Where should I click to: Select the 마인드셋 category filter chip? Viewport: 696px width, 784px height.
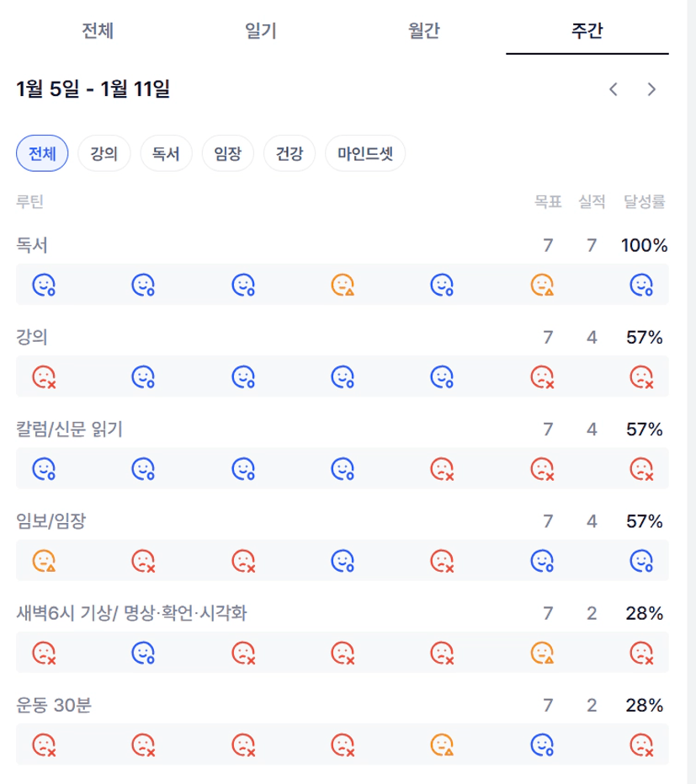tap(365, 154)
